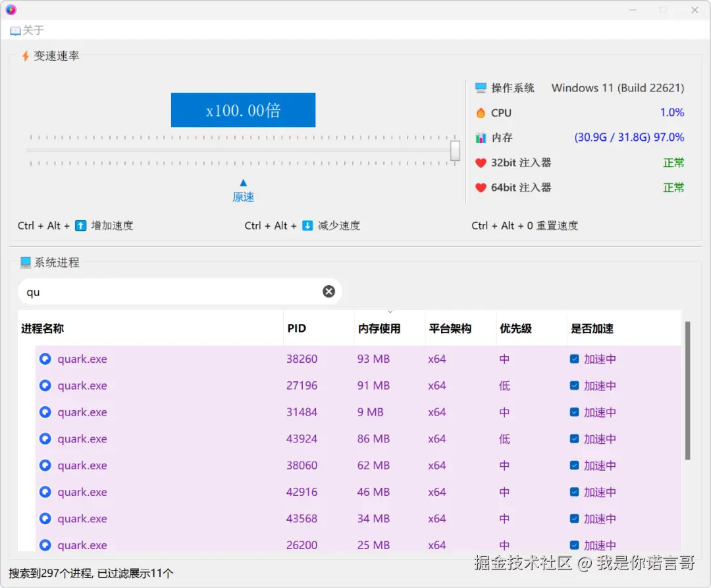Screen dimensions: 711x588
Task: Click quark icon in row PID 38260
Action: point(45,359)
